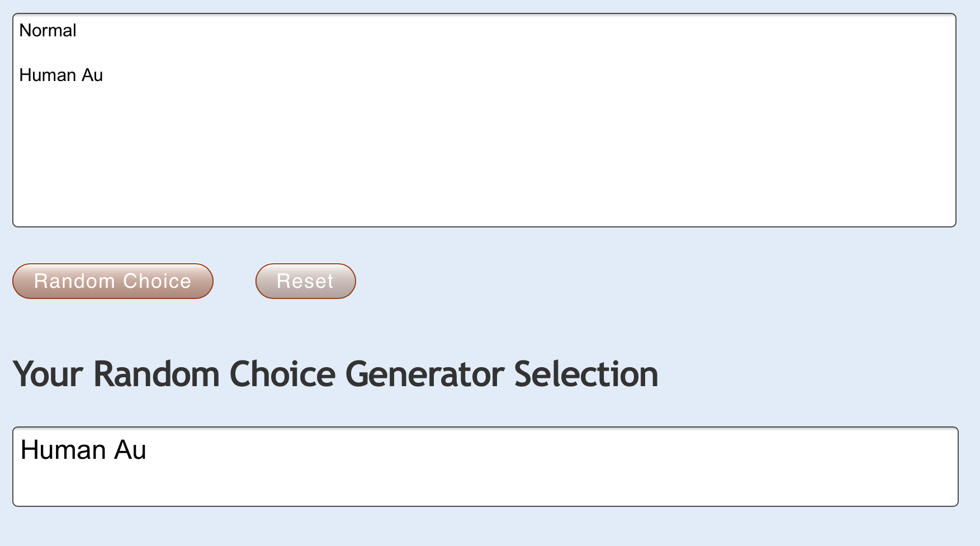Click the Random Choice button
The width and height of the screenshot is (980, 546).
point(112,281)
